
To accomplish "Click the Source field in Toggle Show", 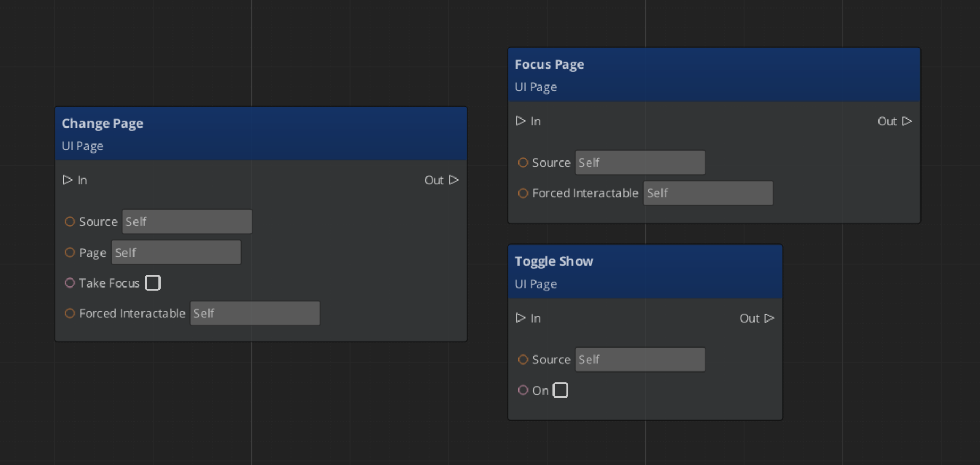I will [x=640, y=360].
